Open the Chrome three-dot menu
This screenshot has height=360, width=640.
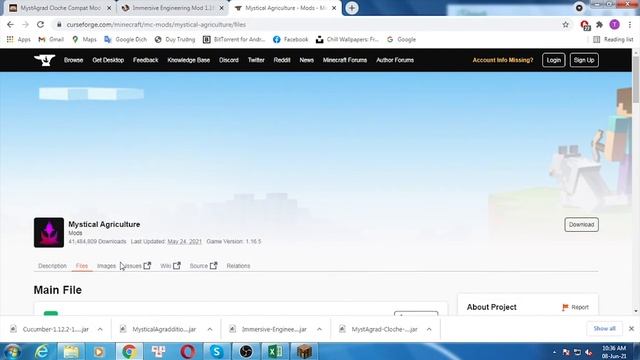coord(630,24)
